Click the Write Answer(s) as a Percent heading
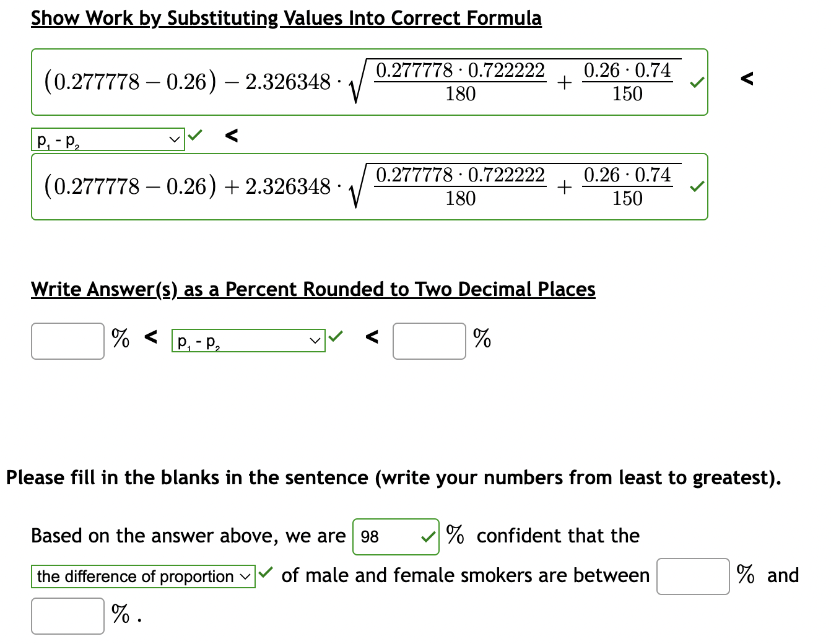831x644 pixels. point(313,289)
